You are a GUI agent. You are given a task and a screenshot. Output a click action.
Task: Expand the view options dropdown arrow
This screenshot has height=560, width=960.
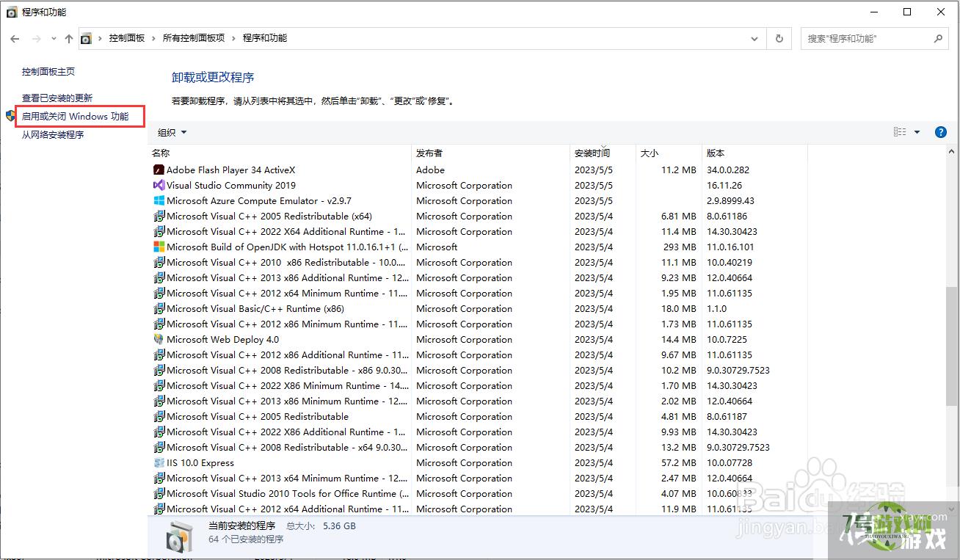[x=917, y=132]
